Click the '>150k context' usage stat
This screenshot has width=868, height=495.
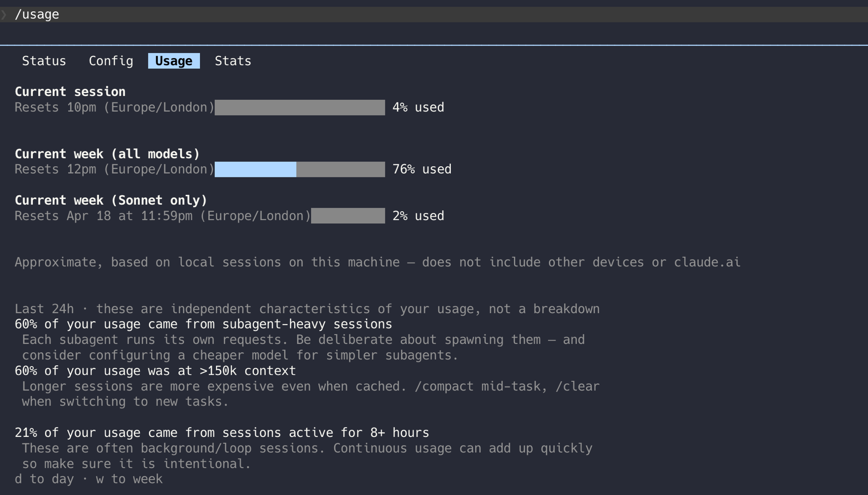pos(155,370)
